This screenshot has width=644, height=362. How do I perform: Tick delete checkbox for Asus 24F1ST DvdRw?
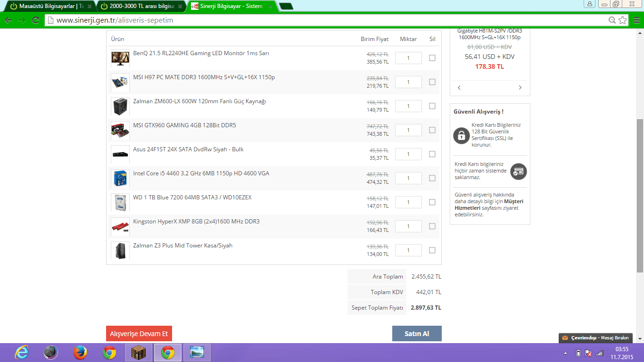point(432,154)
